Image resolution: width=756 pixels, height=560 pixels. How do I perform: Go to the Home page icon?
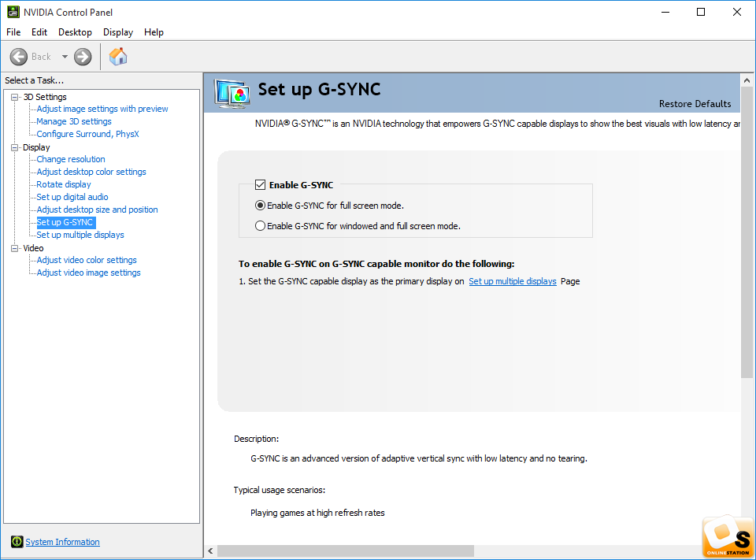118,57
